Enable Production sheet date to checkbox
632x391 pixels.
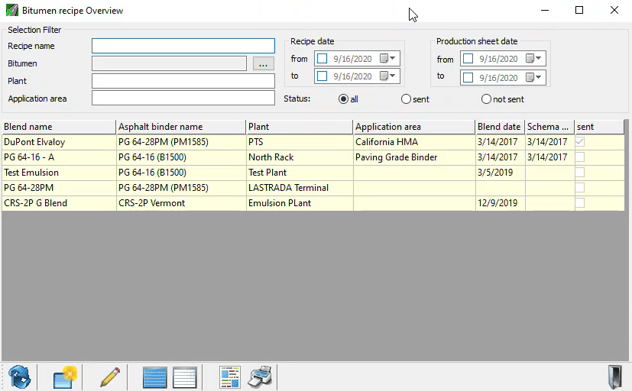(x=468, y=77)
